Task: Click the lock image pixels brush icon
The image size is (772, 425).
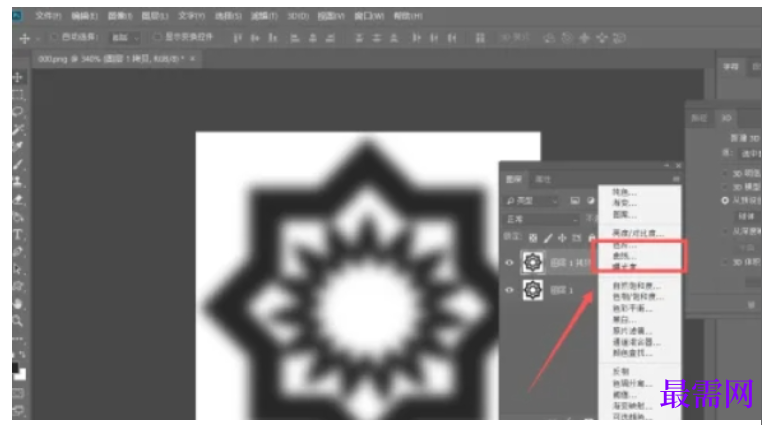Action: (548, 238)
